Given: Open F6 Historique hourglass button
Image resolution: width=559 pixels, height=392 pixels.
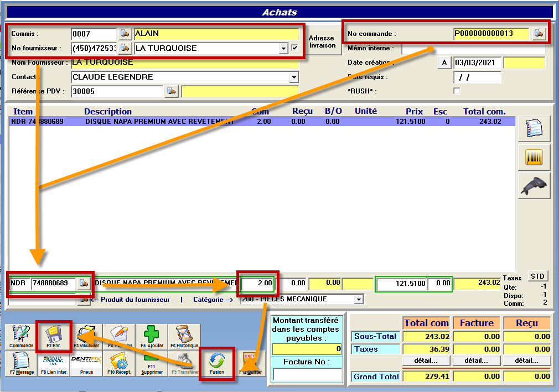Looking at the screenshot, I should pyautogui.click(x=184, y=337).
